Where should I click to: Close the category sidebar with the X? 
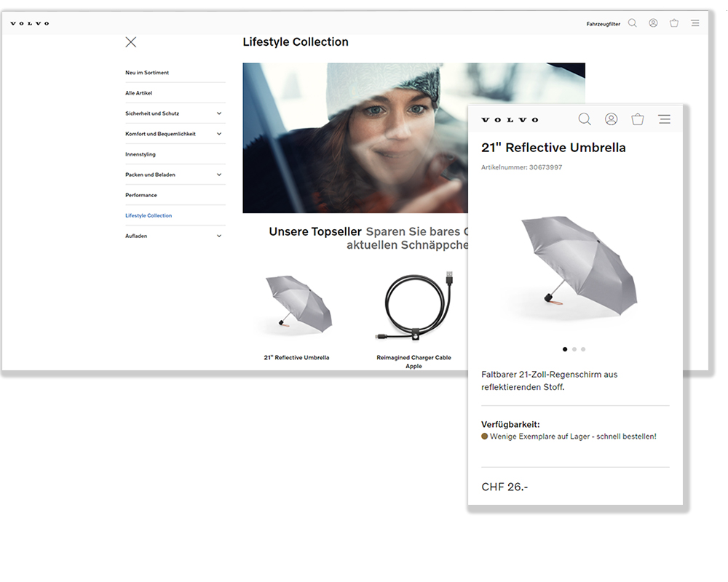pyautogui.click(x=131, y=42)
